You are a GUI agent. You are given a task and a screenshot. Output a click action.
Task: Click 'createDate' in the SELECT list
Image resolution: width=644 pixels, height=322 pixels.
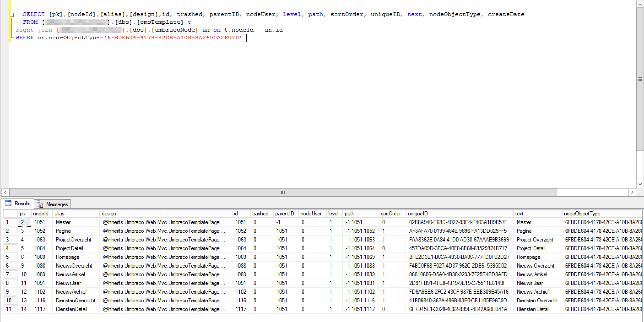click(506, 14)
